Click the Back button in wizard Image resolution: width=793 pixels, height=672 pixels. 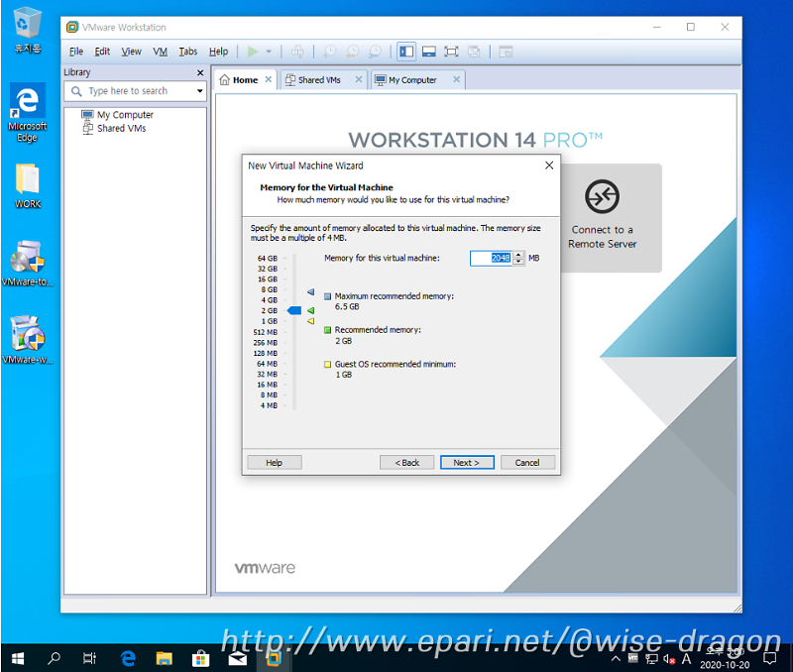click(x=406, y=463)
